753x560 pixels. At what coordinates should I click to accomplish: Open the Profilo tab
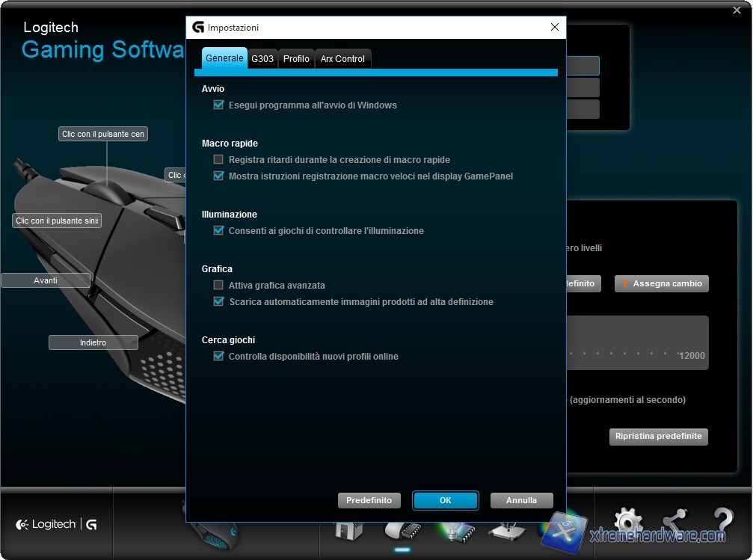click(x=296, y=59)
